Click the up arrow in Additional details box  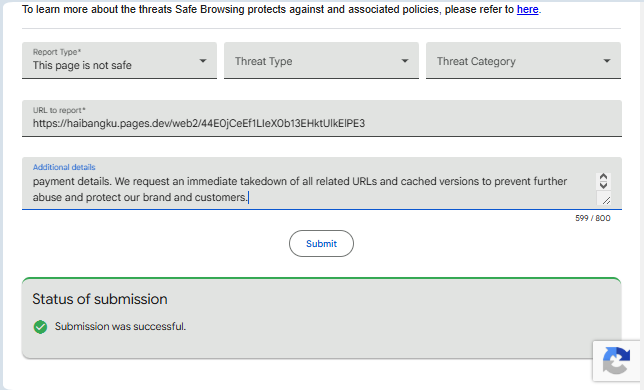[x=603, y=177]
